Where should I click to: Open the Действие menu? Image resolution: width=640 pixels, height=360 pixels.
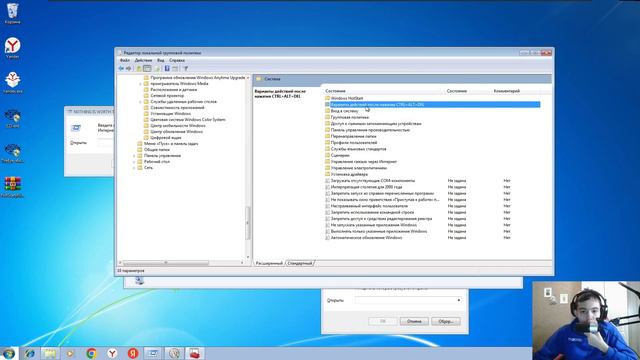[143, 60]
